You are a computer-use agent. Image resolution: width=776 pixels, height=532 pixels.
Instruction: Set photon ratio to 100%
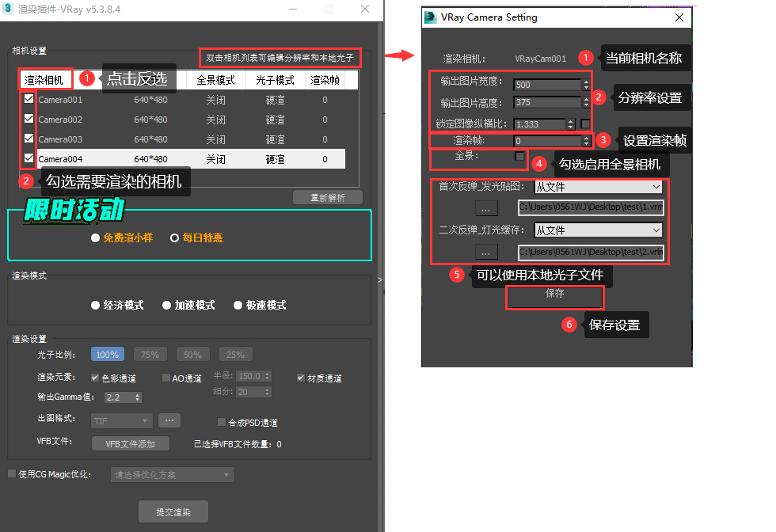point(108,355)
